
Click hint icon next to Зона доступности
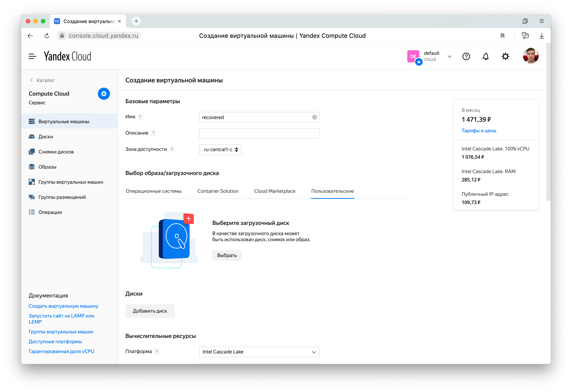172,150
